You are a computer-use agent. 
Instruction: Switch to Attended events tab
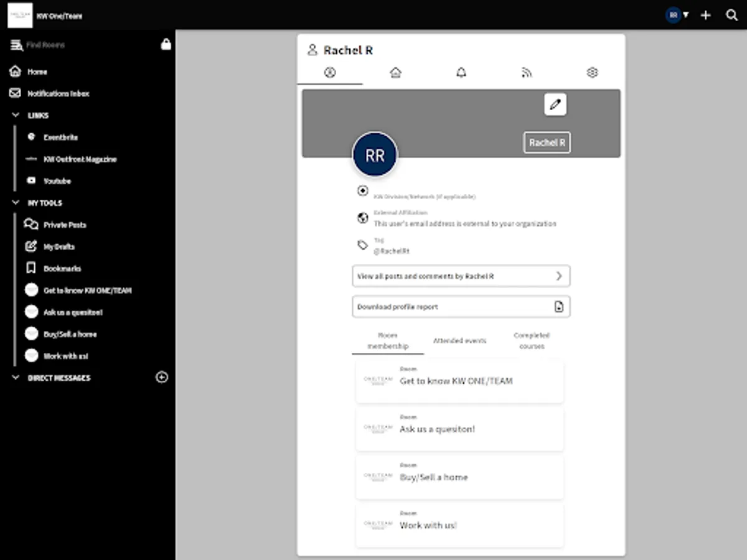click(x=460, y=340)
